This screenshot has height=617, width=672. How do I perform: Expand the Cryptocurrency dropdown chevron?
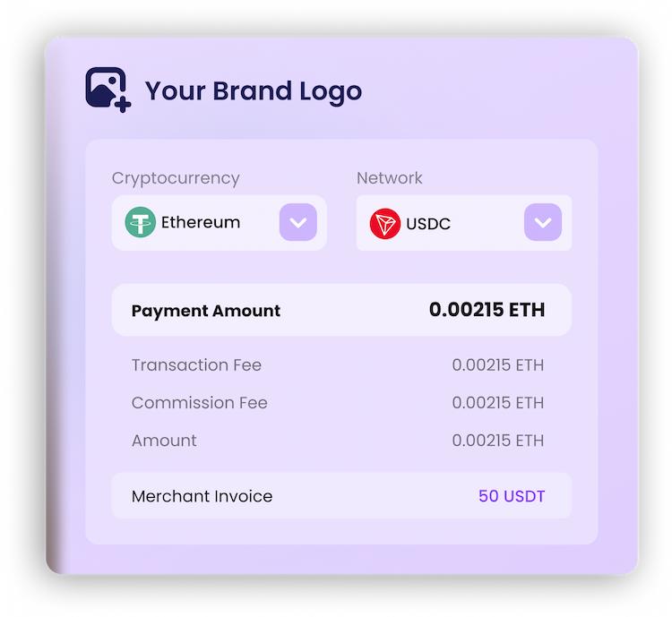pyautogui.click(x=298, y=222)
